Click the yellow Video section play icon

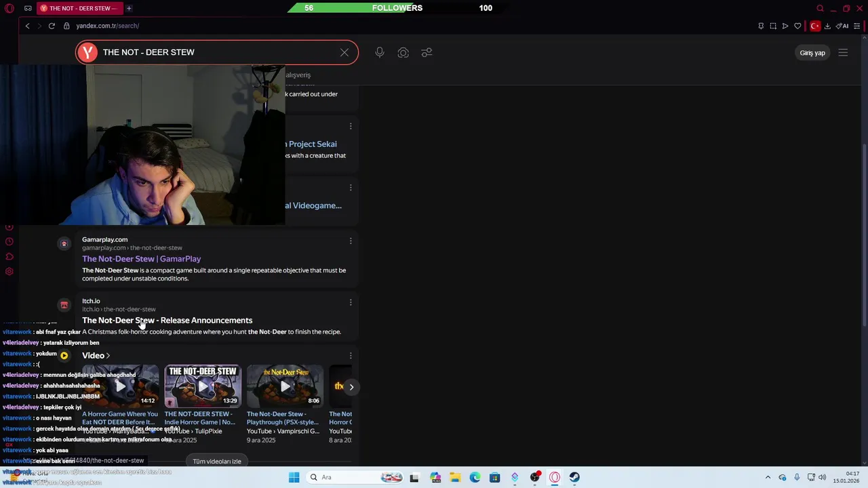coord(64,355)
